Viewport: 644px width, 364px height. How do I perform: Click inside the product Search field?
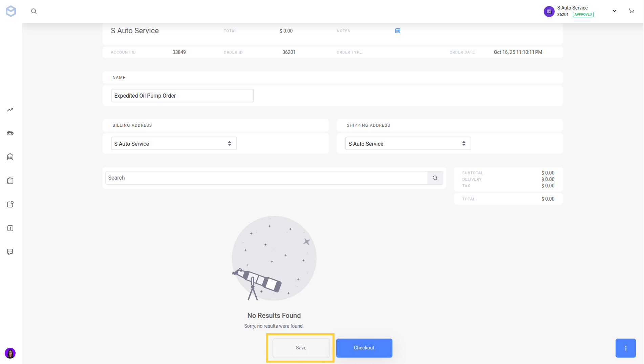(x=237, y=178)
